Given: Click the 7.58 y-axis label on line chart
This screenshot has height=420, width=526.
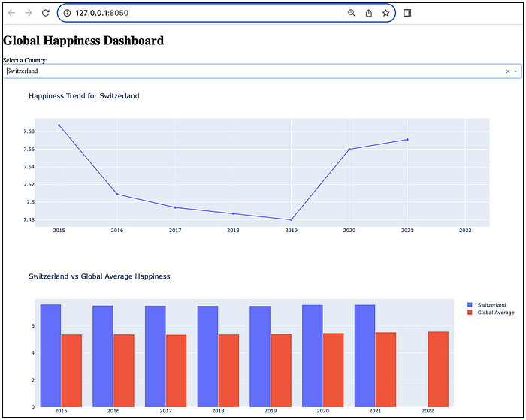Looking at the screenshot, I should [x=29, y=131].
